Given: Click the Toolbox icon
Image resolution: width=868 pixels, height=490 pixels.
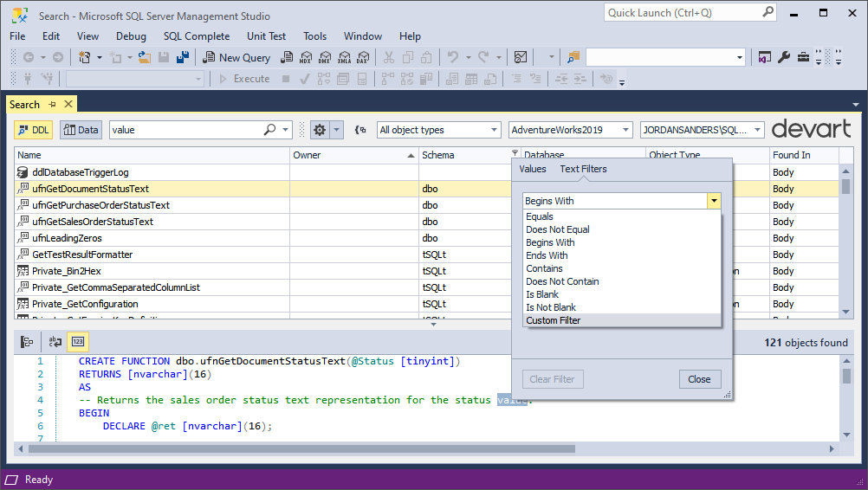Looking at the screenshot, I should click(x=803, y=57).
